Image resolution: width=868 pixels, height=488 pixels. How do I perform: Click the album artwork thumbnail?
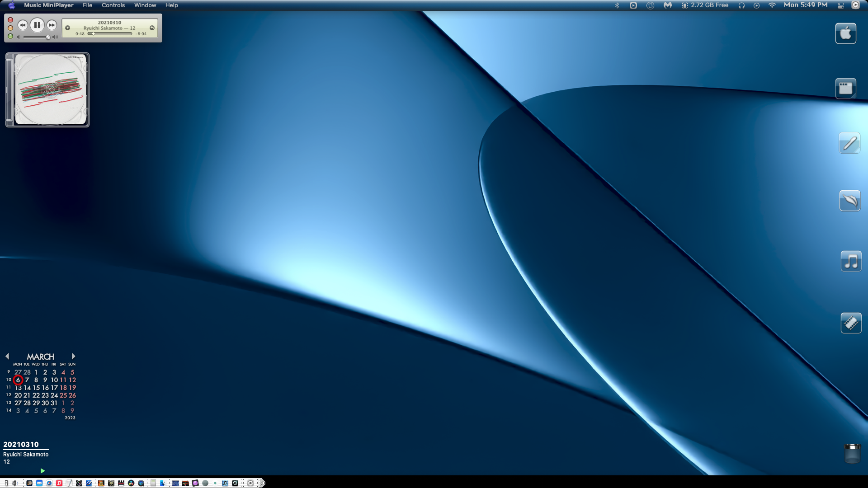(x=50, y=89)
